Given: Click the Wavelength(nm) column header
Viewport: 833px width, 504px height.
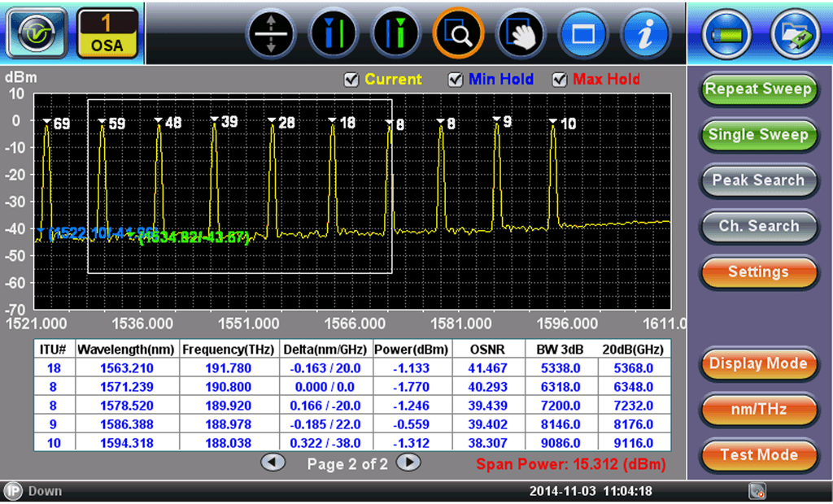Looking at the screenshot, I should 126,350.
